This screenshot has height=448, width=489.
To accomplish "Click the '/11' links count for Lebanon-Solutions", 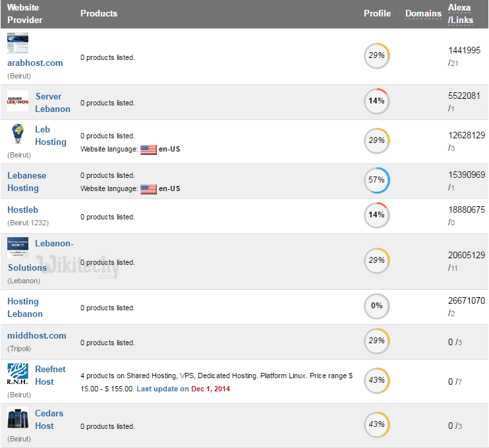I will click(x=453, y=268).
